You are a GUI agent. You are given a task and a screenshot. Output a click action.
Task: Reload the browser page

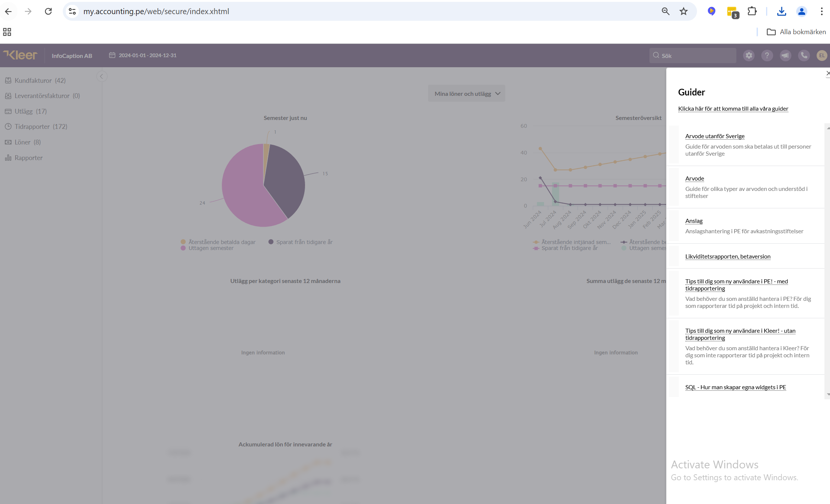point(48,12)
